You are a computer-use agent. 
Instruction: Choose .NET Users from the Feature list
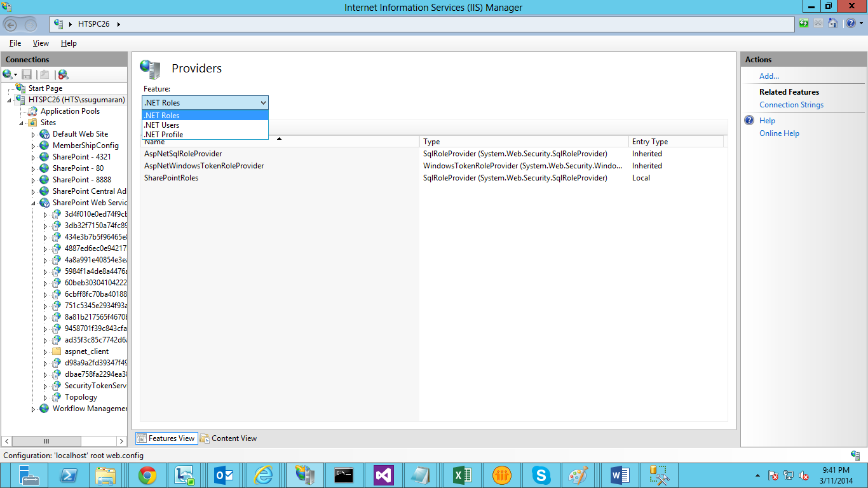click(x=205, y=125)
